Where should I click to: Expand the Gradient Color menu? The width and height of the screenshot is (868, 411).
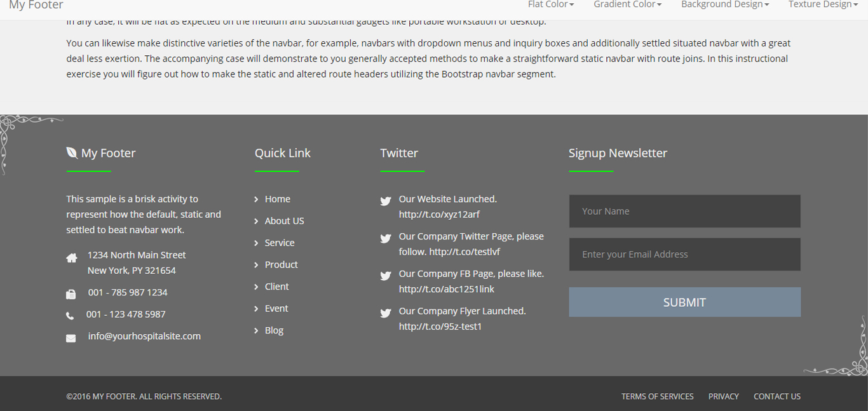tap(627, 5)
